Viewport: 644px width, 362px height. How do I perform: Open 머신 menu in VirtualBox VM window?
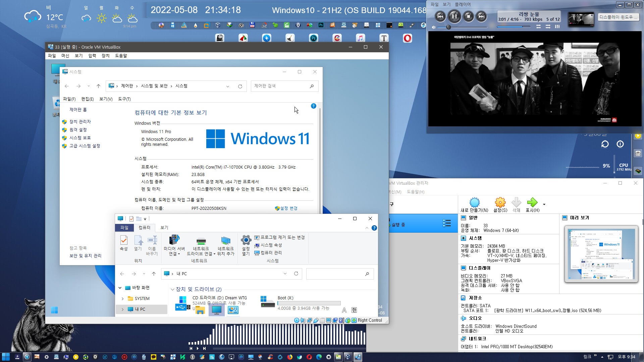[x=65, y=56]
